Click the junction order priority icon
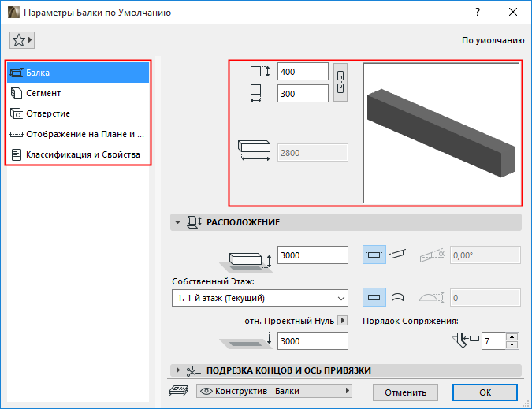The image size is (532, 409). (465, 340)
